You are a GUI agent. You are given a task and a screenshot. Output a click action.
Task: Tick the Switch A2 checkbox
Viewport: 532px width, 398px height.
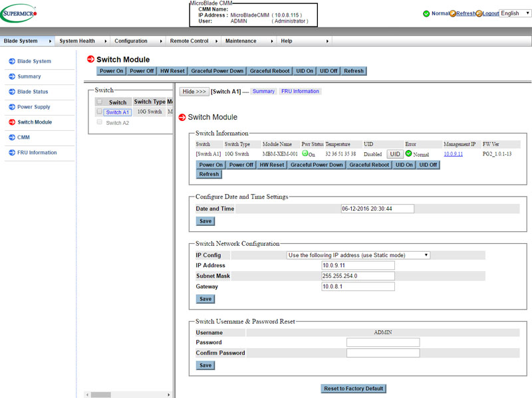point(100,122)
